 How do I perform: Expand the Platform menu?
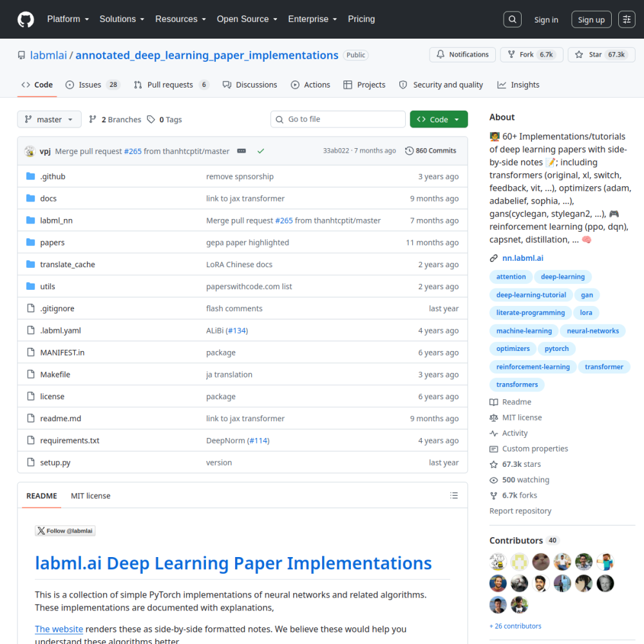(68, 19)
